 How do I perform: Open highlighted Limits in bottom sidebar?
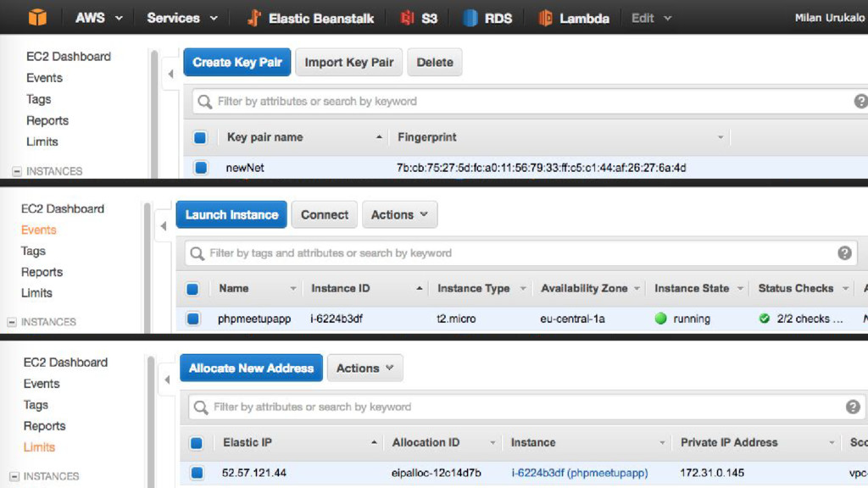click(x=39, y=447)
